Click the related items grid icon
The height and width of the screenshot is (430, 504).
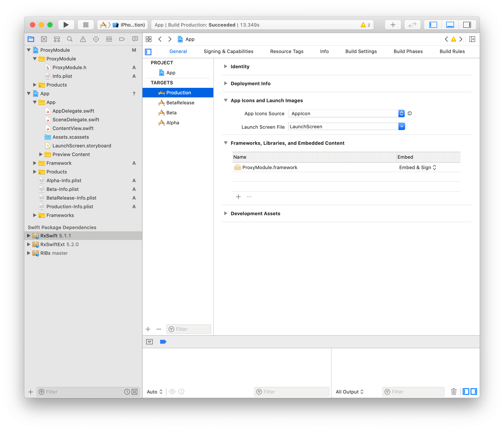click(x=148, y=39)
